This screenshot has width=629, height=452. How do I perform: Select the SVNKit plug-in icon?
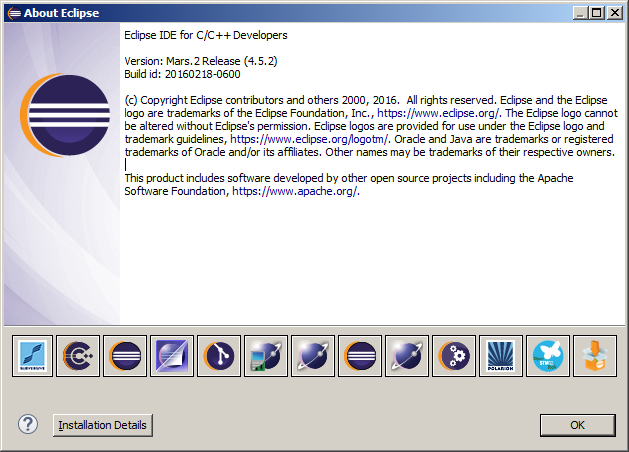(x=548, y=356)
